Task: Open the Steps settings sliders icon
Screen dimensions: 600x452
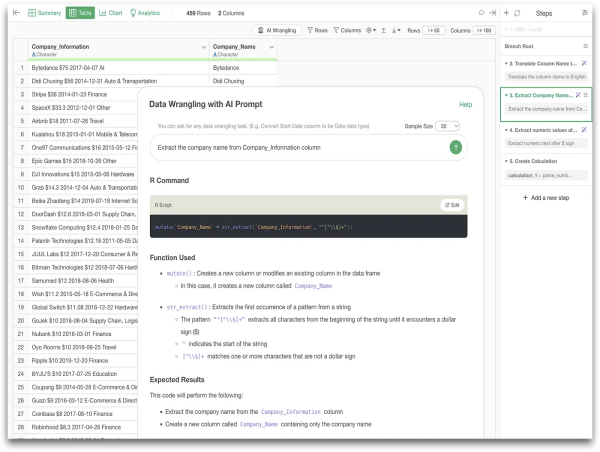Action: 585,13
